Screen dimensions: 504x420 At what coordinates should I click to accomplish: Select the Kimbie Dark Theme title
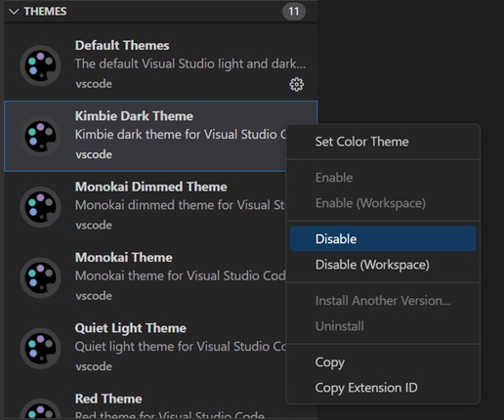click(134, 116)
